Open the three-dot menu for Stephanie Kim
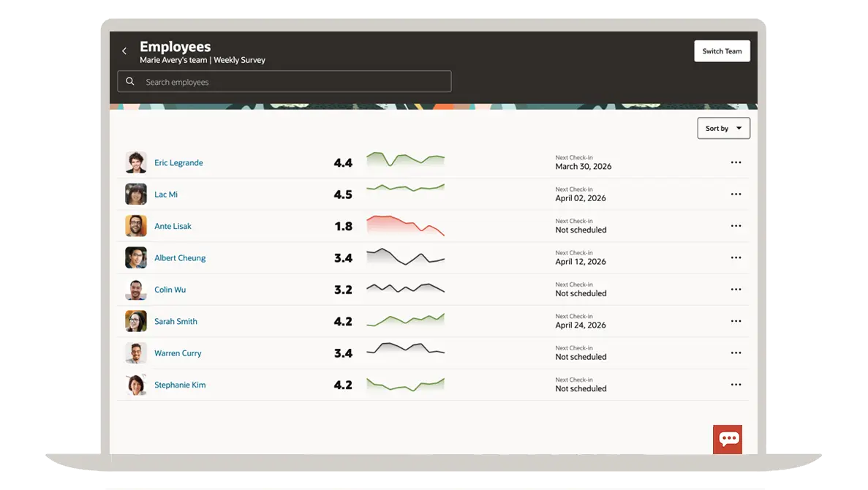Image resolution: width=868 pixels, height=490 pixels. tap(736, 385)
